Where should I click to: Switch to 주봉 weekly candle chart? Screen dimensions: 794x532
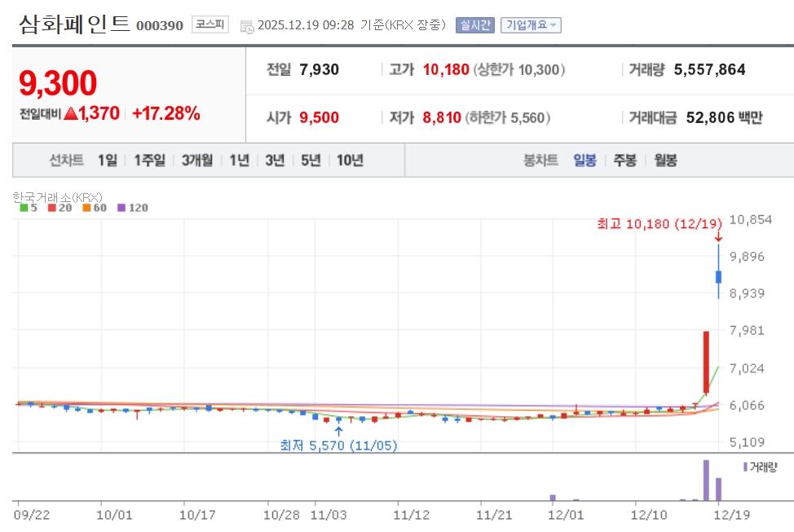pos(625,160)
